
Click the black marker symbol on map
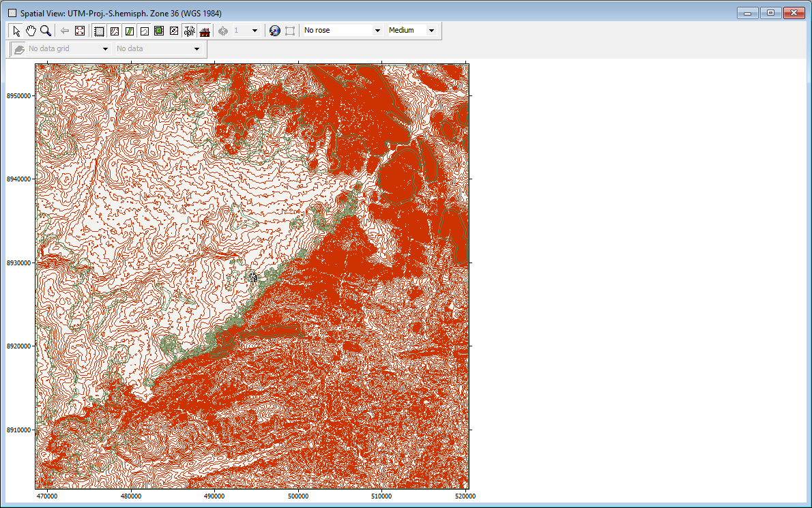pyautogui.click(x=253, y=275)
